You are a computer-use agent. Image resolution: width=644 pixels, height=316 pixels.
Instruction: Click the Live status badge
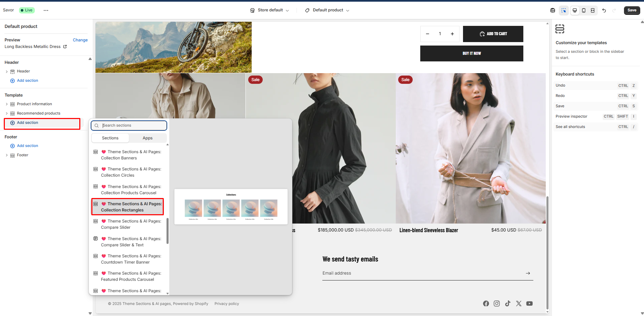point(27,10)
